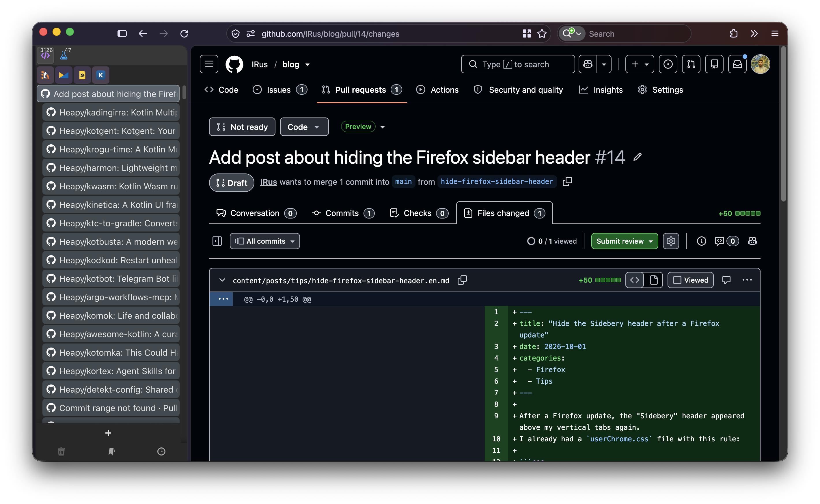Click the page vertical scrollbar
The height and width of the screenshot is (504, 820).
point(783,123)
